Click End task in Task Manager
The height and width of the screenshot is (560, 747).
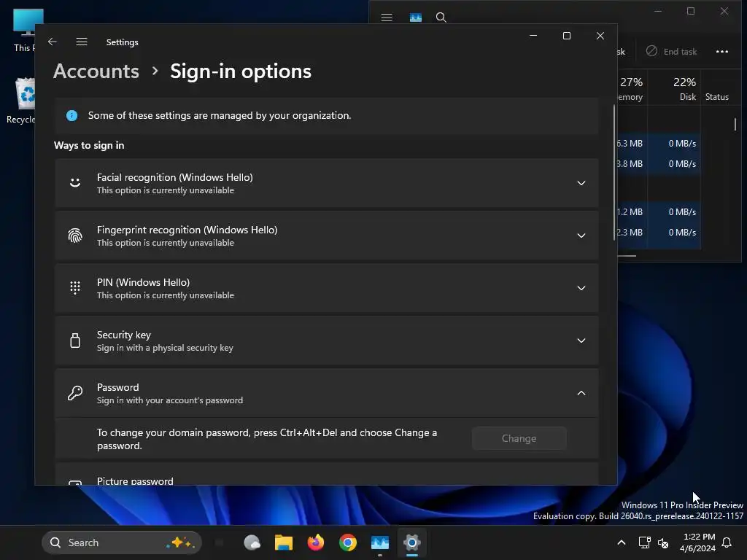(x=672, y=52)
